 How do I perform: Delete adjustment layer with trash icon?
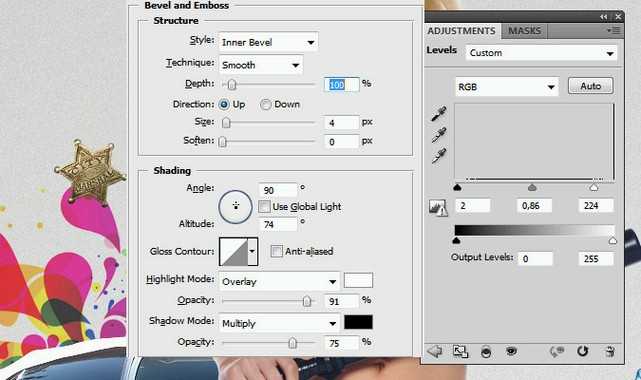click(x=610, y=351)
